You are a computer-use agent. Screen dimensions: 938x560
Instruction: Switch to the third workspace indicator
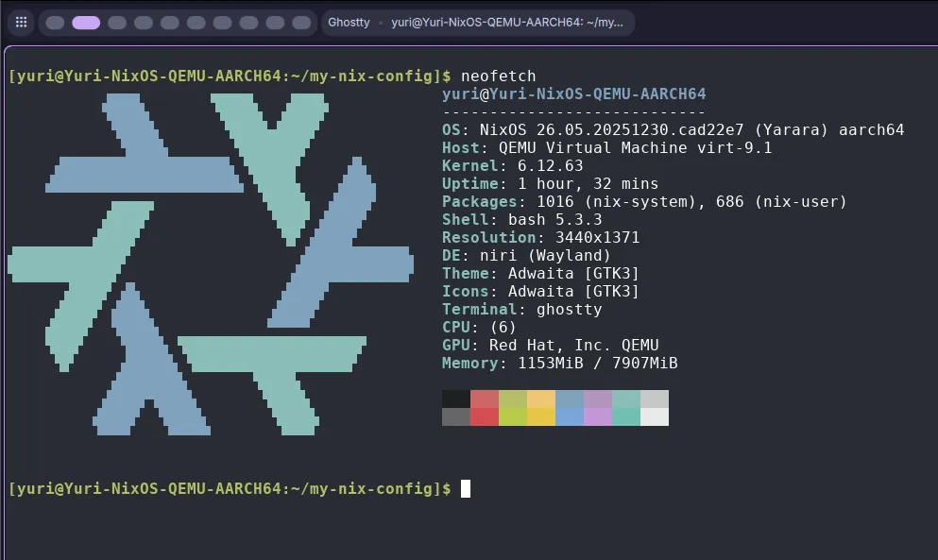[117, 23]
